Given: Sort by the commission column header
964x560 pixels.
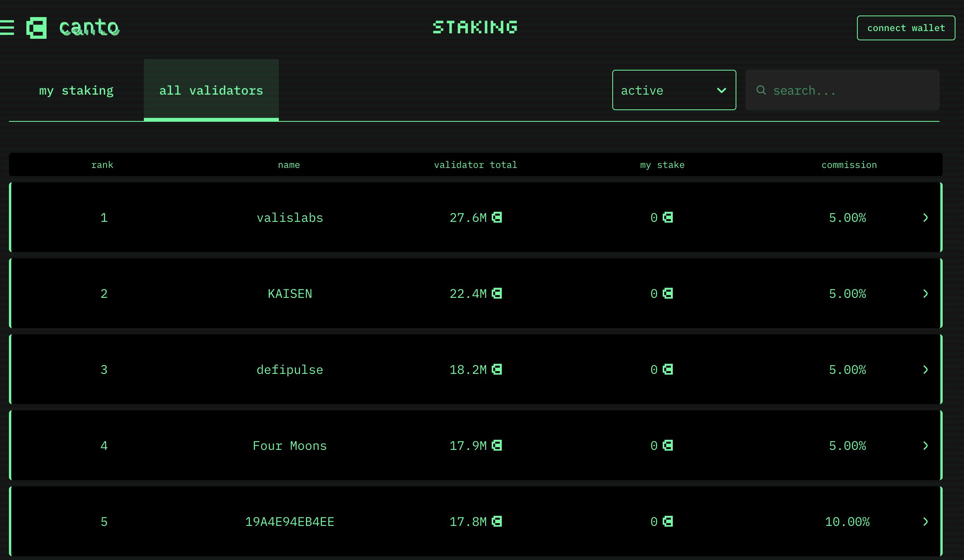Looking at the screenshot, I should point(849,165).
